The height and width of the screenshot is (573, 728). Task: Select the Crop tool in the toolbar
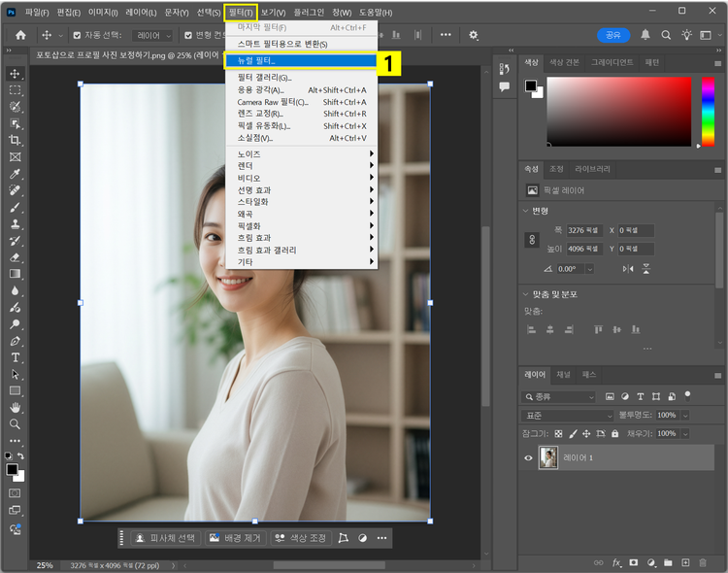coord(16,140)
